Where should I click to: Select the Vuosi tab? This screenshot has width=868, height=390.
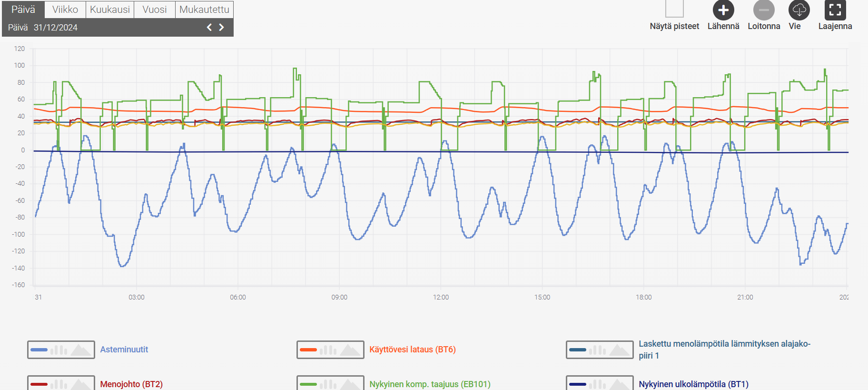(x=155, y=10)
